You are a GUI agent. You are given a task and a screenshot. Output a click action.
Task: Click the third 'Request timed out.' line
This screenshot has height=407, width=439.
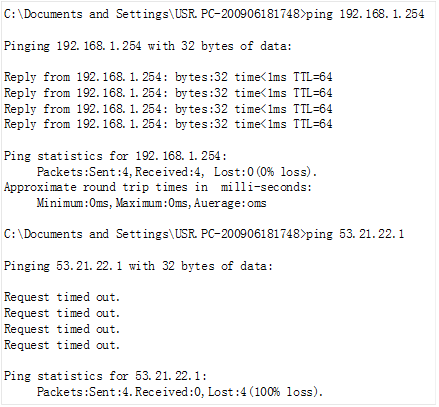click(x=62, y=329)
